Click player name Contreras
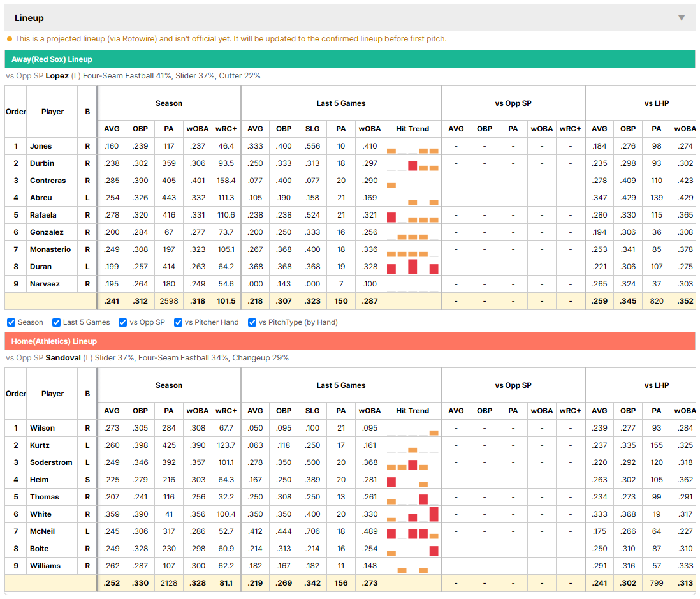Image resolution: width=700 pixels, height=599 pixels. [x=48, y=181]
